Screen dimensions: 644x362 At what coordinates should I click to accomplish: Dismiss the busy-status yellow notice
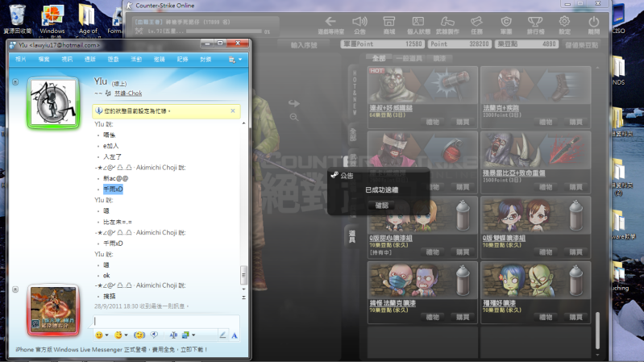(x=233, y=111)
